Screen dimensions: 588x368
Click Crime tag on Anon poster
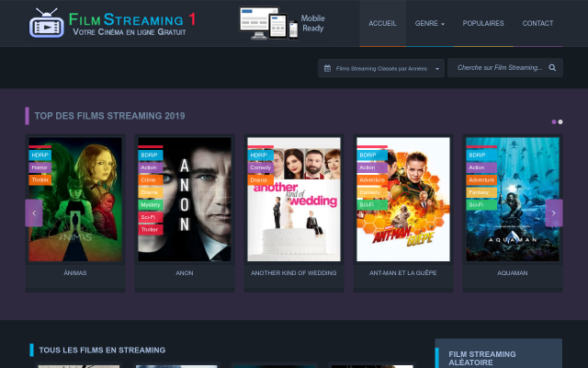pyautogui.click(x=151, y=180)
